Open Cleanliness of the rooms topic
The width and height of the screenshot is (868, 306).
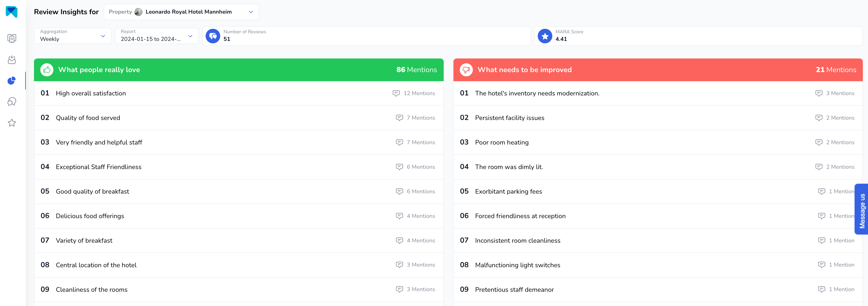pos(239,290)
